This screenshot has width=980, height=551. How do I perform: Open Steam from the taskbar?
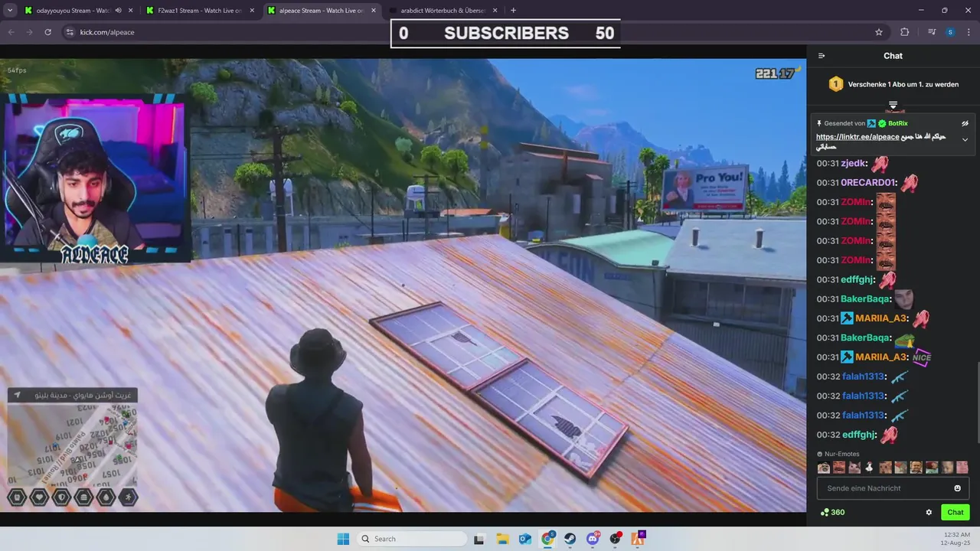(570, 539)
